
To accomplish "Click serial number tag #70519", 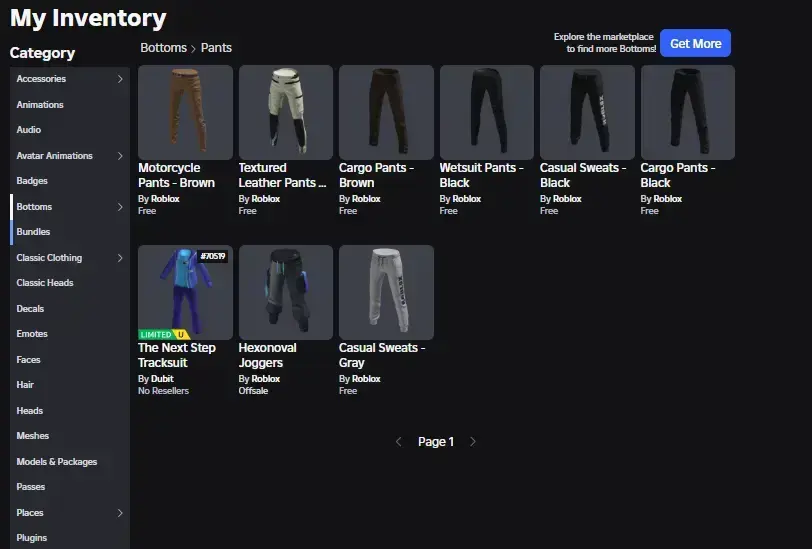I will click(213, 257).
